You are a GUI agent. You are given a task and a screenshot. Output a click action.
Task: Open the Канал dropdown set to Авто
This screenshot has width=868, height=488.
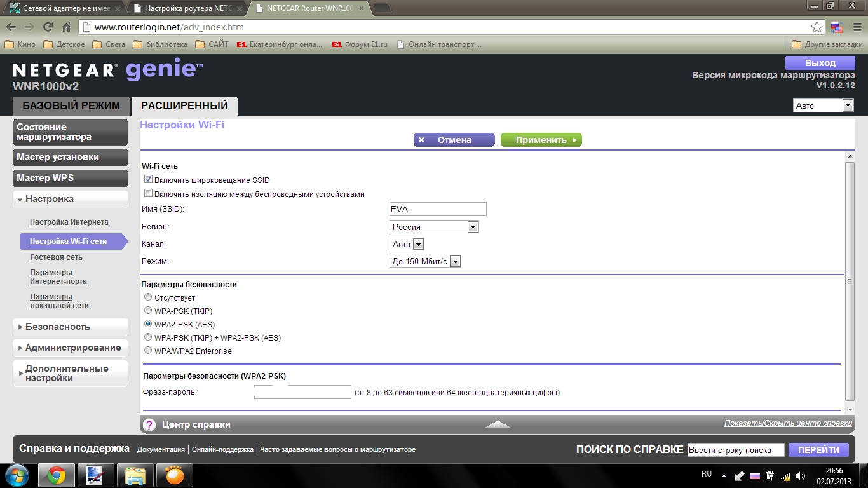(407, 244)
